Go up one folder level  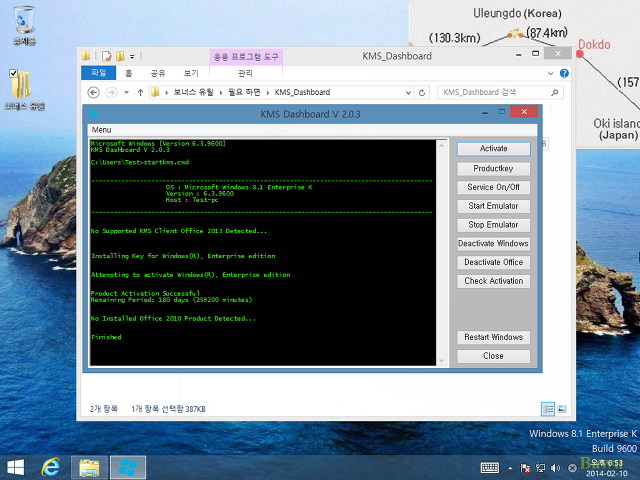140,93
